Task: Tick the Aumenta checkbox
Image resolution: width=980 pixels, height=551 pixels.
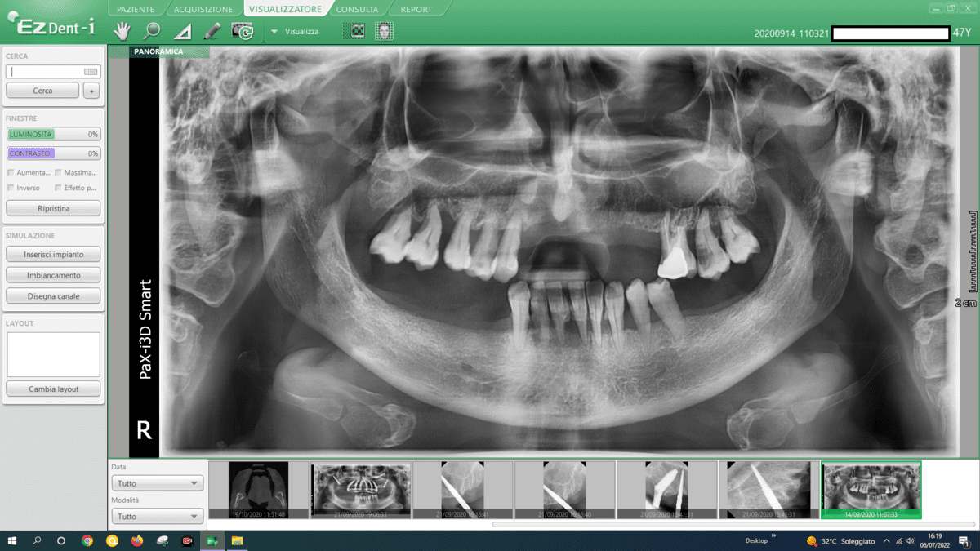Action: pos(11,172)
